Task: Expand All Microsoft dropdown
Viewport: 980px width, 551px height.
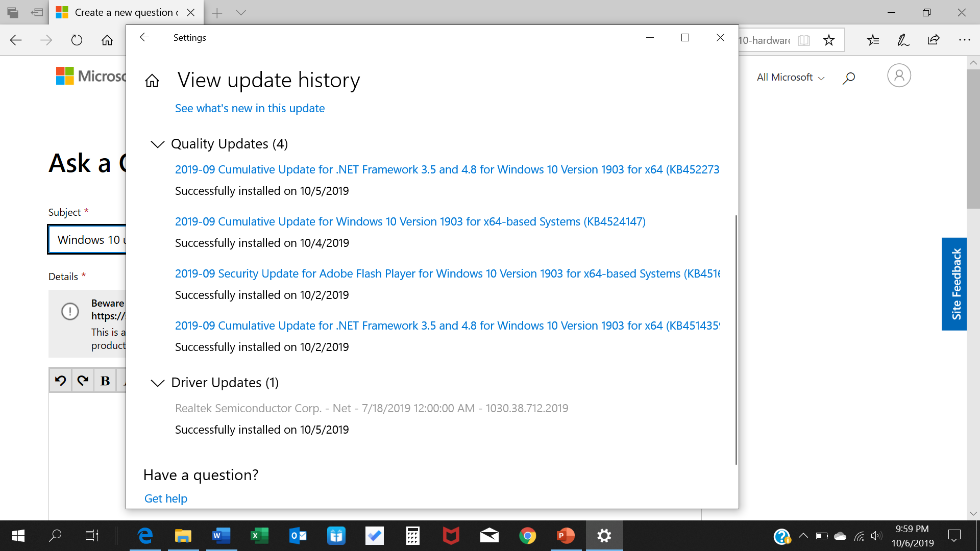Action: [x=791, y=78]
